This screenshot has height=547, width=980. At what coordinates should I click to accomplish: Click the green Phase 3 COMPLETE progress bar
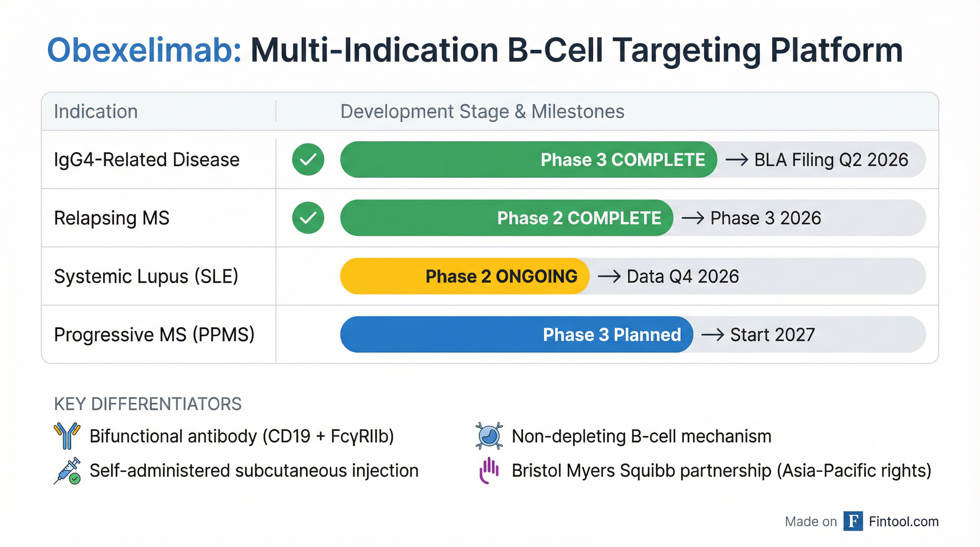tap(528, 160)
